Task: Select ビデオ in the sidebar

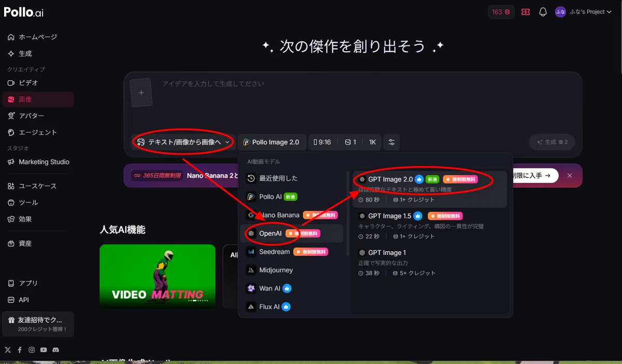Action: pyautogui.click(x=37, y=82)
